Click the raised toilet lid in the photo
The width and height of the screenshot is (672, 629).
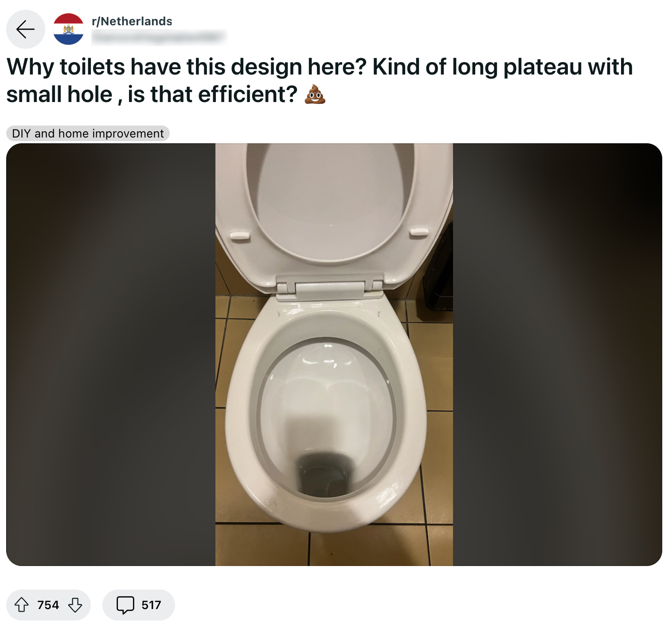[x=330, y=200]
